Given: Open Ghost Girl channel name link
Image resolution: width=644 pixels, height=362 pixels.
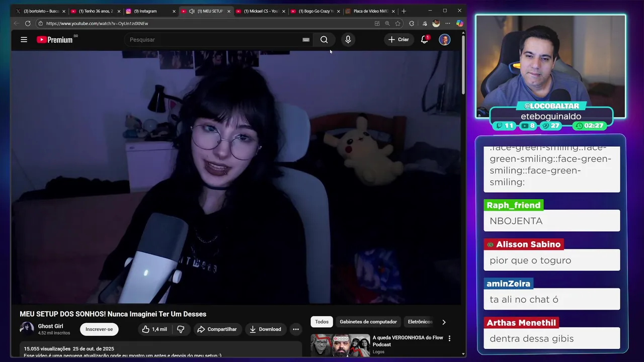Looking at the screenshot, I should point(50,326).
